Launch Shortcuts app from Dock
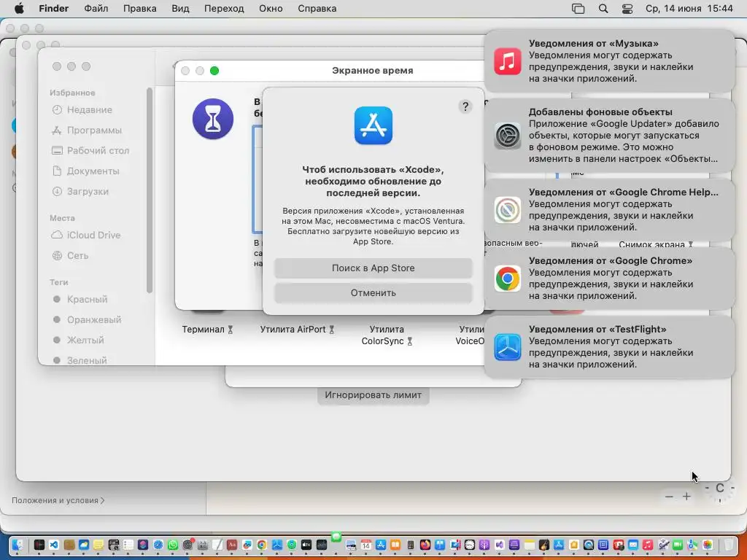The width and height of the screenshot is (747, 560). point(143,545)
